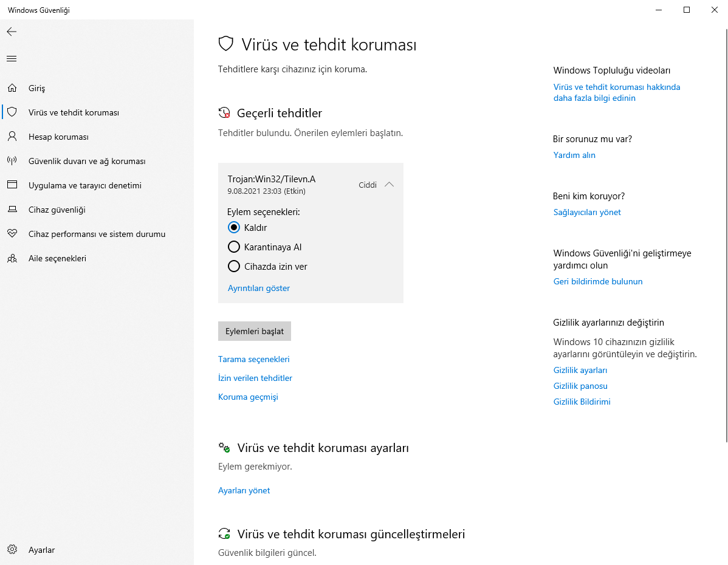728x565 pixels.
Task: Click the device health heart icon
Action: 12,234
